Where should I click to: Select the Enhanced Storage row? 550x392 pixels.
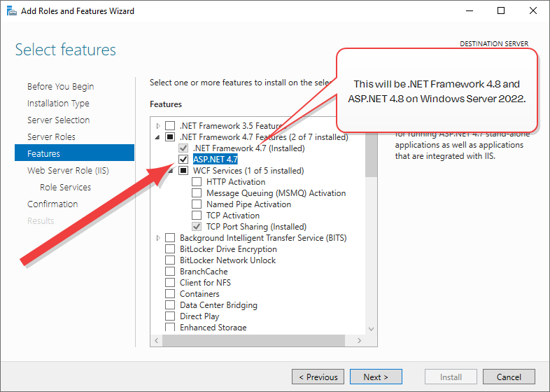click(213, 327)
